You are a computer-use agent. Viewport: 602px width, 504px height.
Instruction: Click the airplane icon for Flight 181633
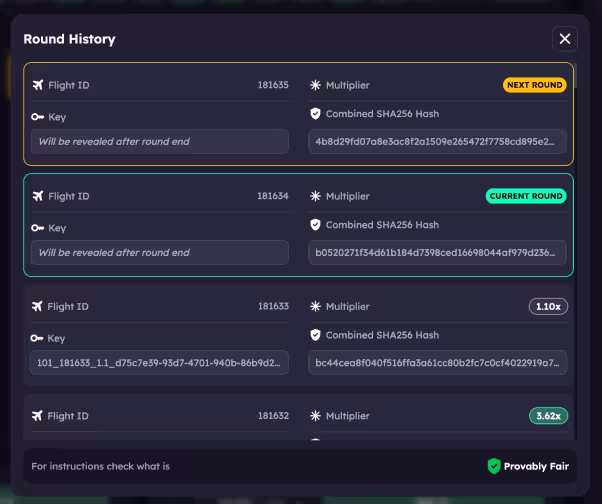pyautogui.click(x=37, y=306)
